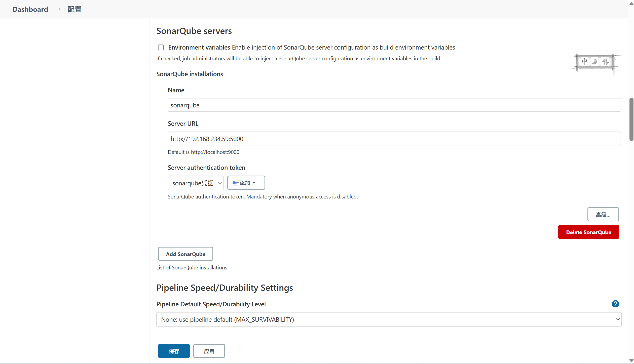Screen dimensions: 634x364
Task: Click the scrollbar down arrow
Action: 631,360
